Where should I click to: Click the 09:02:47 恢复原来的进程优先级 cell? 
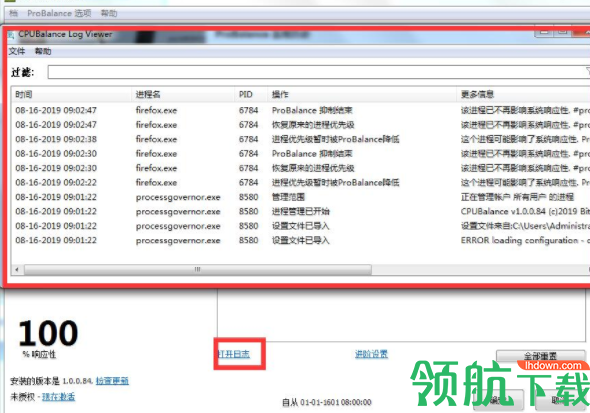(313, 125)
